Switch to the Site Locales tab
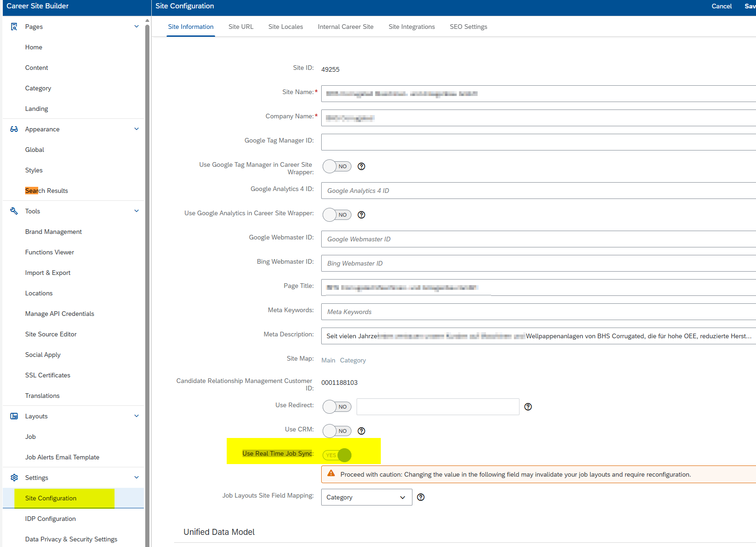Image resolution: width=756 pixels, height=547 pixels. (x=285, y=27)
